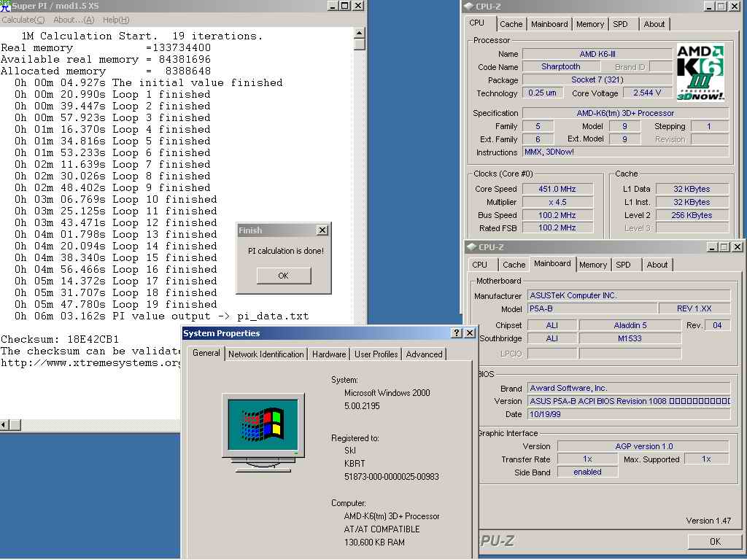
Task: Open the Hardware tab in System Properties
Action: [x=329, y=354]
